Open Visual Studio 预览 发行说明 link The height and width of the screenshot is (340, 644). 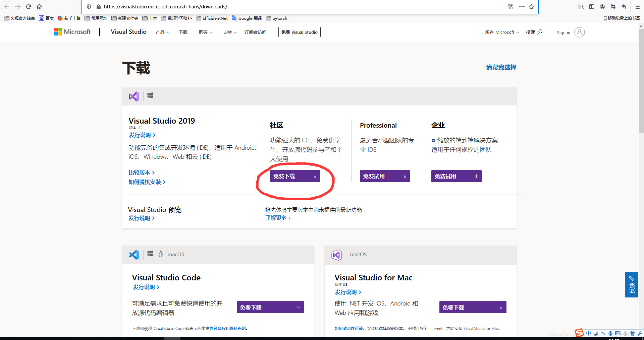pyautogui.click(x=142, y=218)
